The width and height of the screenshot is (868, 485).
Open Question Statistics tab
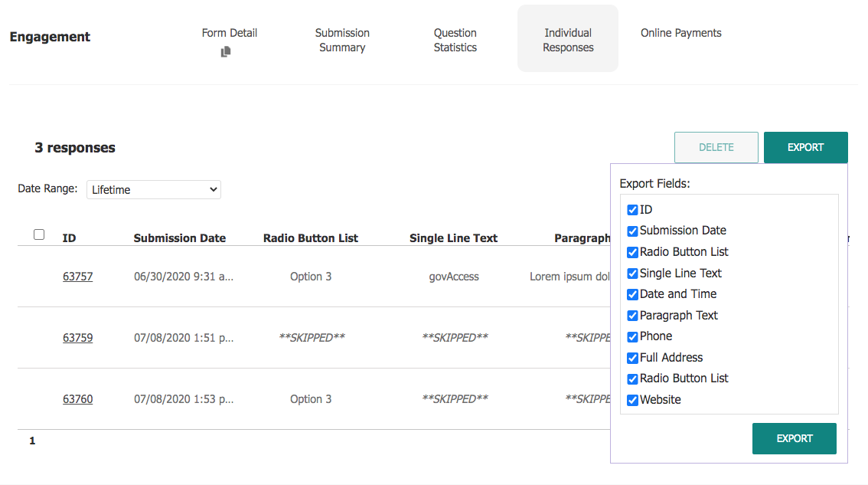click(x=455, y=40)
